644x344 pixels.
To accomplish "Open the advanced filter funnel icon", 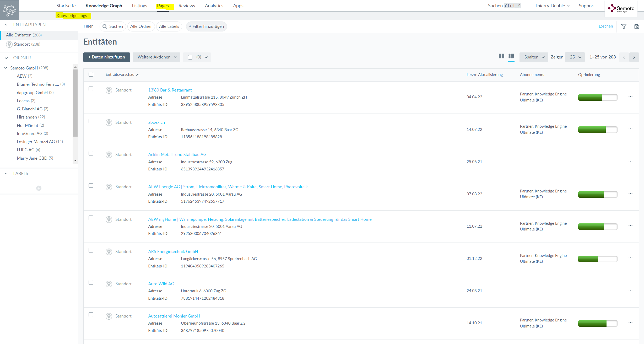I will coord(624,26).
